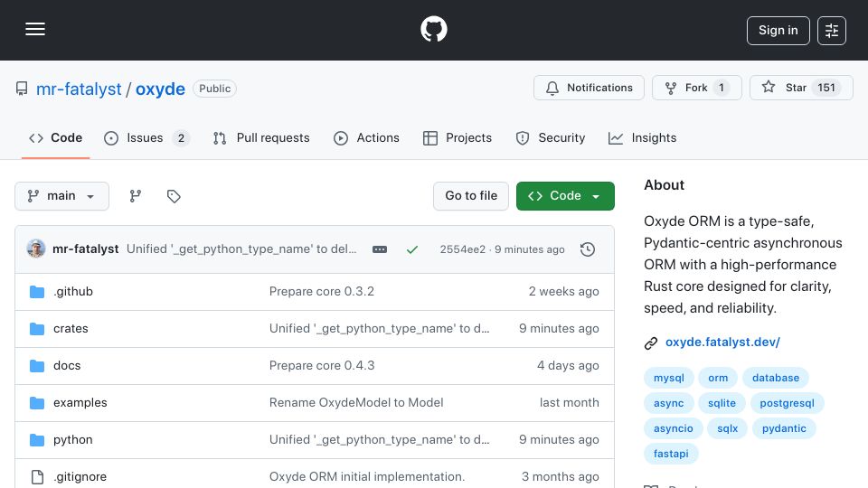The height and width of the screenshot is (488, 868).
Task: Open appearance settings icon beside Sign in
Action: [x=832, y=31]
